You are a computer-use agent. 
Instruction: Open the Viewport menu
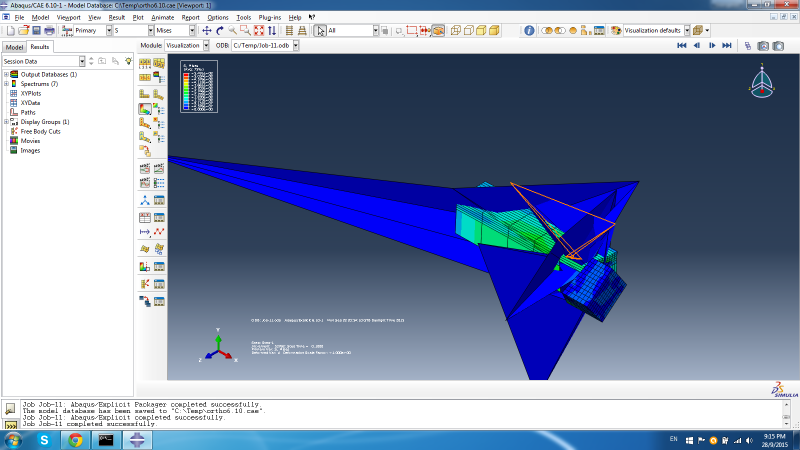click(69, 17)
